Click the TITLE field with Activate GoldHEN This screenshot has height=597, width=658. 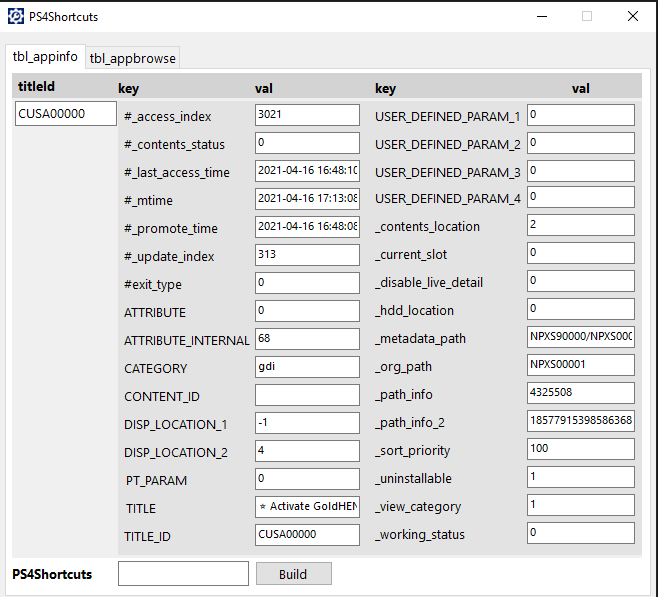click(307, 507)
